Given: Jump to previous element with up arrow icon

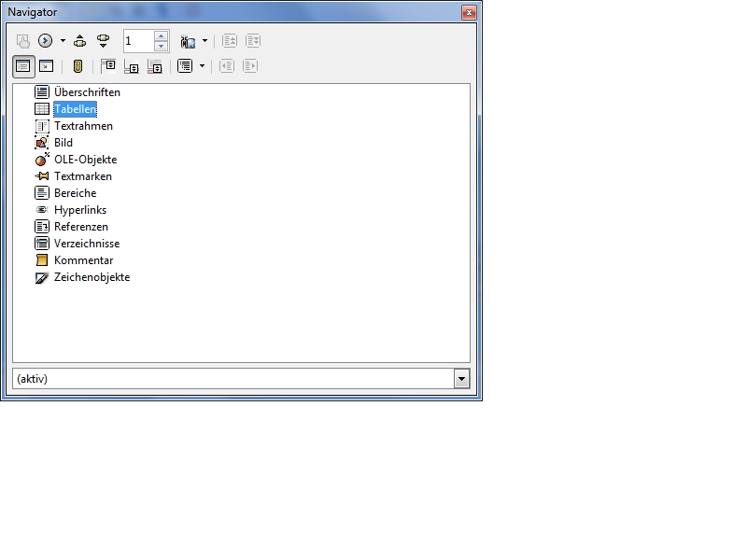Looking at the screenshot, I should click(79, 41).
